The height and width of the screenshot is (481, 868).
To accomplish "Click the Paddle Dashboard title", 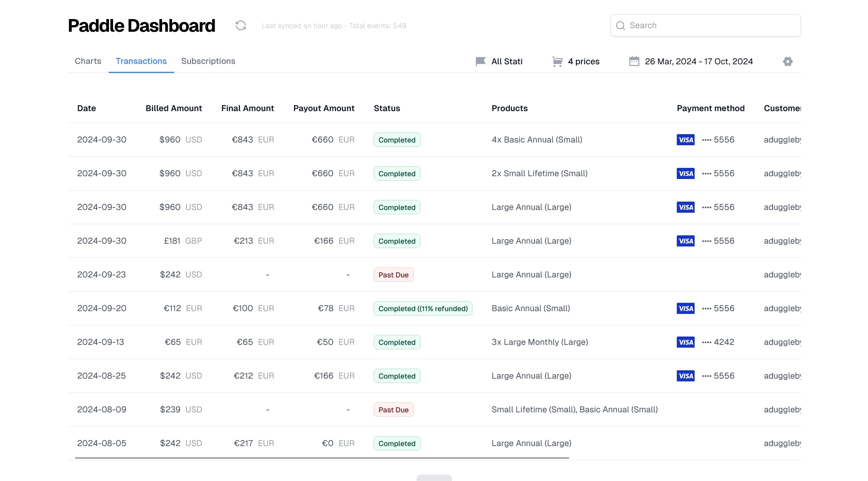I will tap(142, 25).
